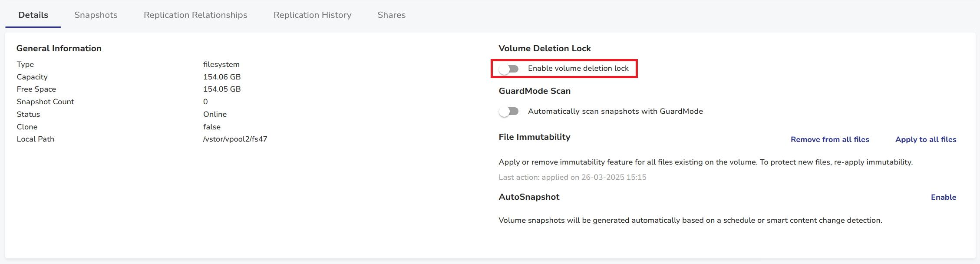Open the Snapshots tab

[96, 15]
